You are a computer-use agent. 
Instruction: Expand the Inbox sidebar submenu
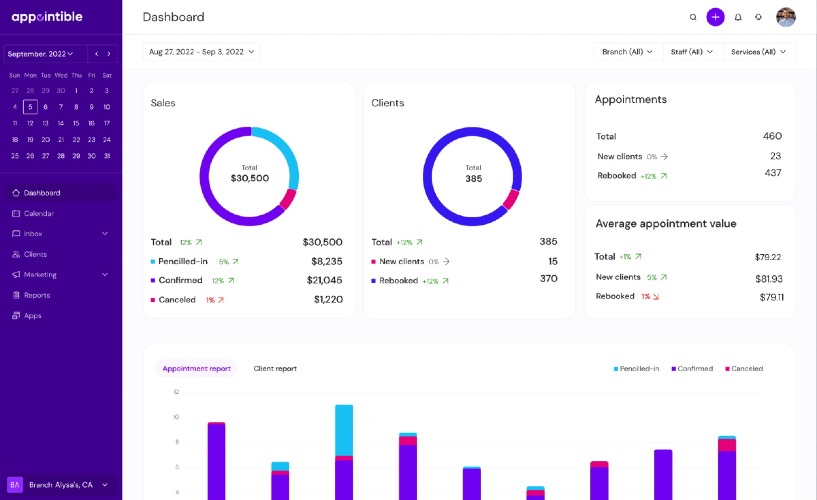point(105,234)
